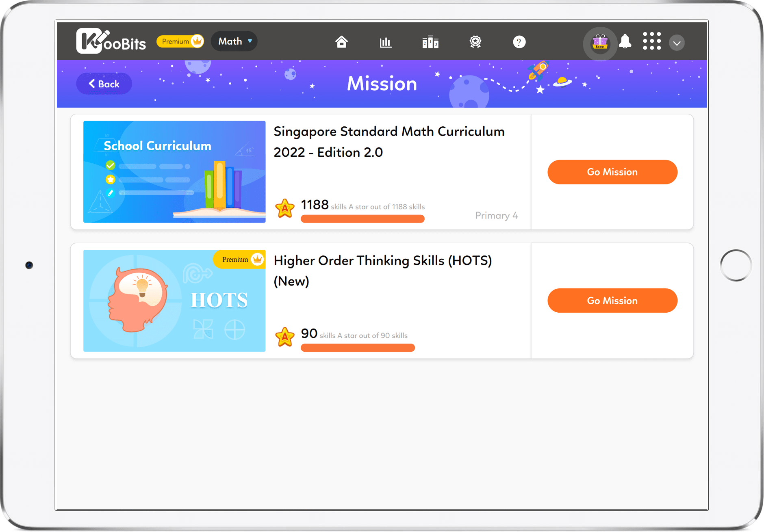Screen dimensions: 764x532
Task: Expand the account chevron menu
Action: tap(676, 42)
